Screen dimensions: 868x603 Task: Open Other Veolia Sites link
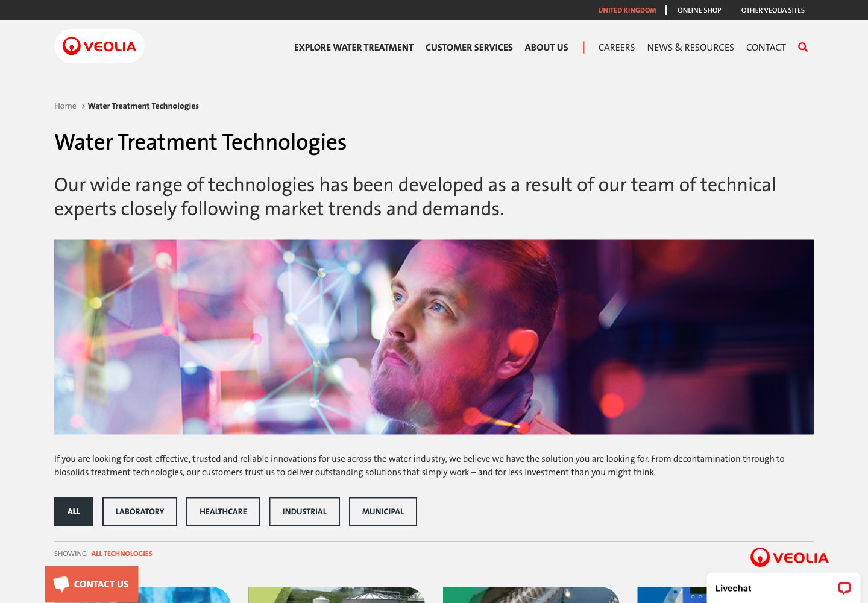(x=773, y=10)
